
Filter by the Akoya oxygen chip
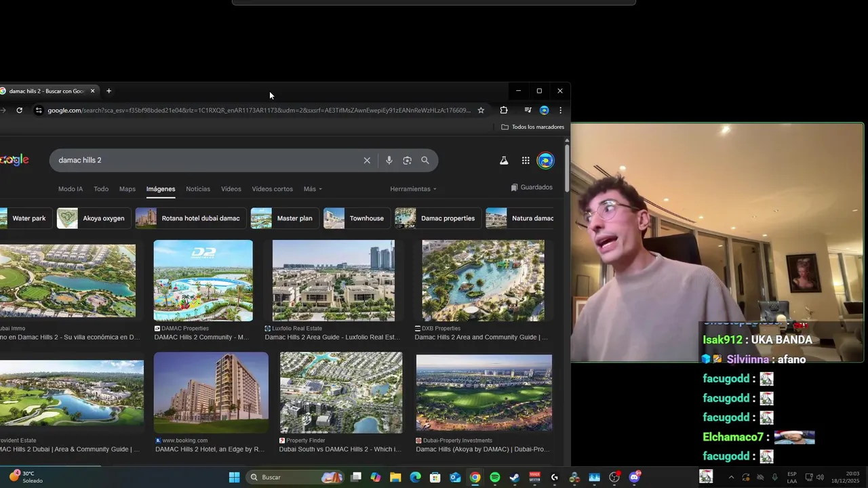tap(94, 218)
